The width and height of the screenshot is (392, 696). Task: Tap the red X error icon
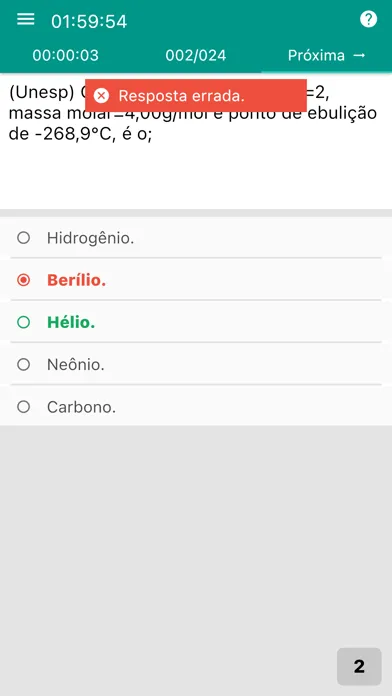(x=101, y=95)
